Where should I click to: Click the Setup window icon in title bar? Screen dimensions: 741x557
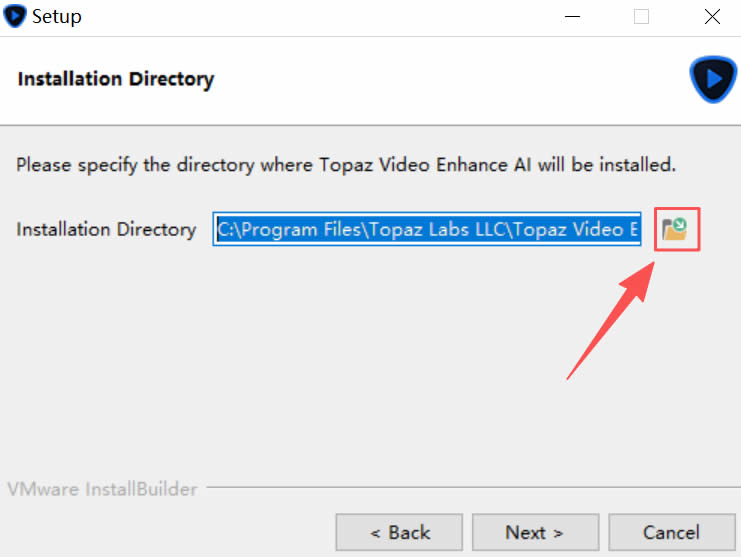[x=15, y=17]
